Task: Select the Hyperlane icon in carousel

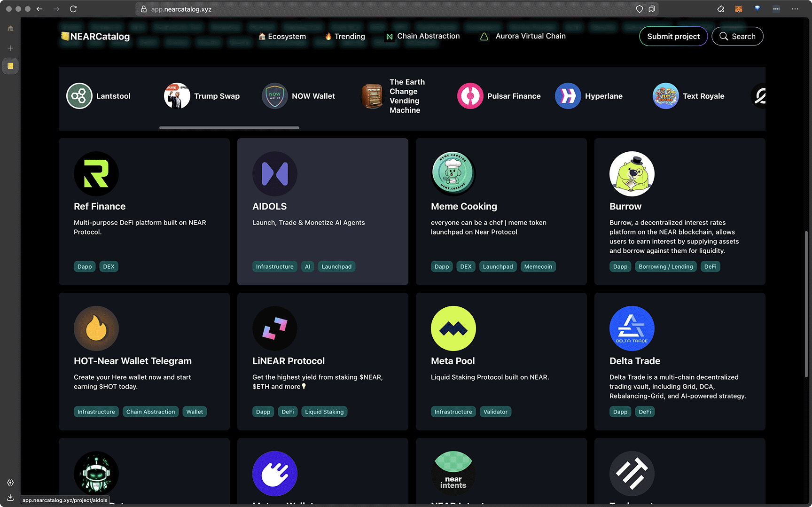Action: pyautogui.click(x=568, y=96)
